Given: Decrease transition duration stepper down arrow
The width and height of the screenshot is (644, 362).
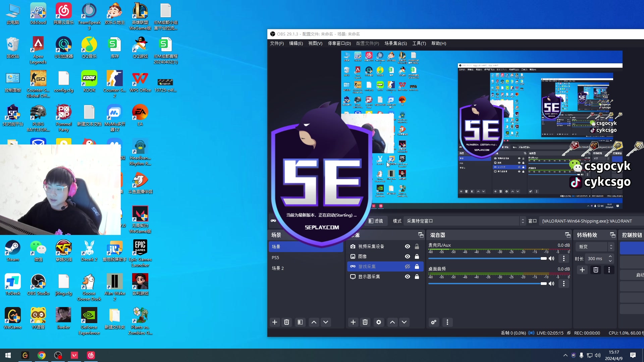Looking at the screenshot, I should coord(610,261).
